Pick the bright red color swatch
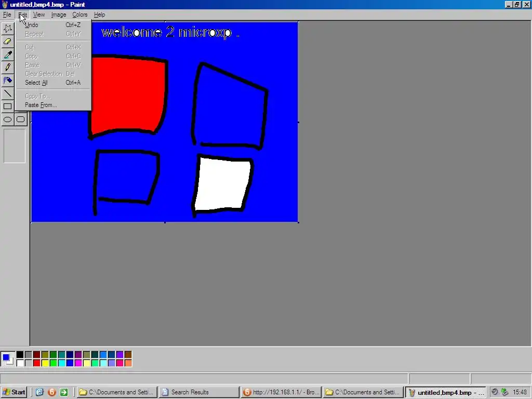 click(x=37, y=363)
